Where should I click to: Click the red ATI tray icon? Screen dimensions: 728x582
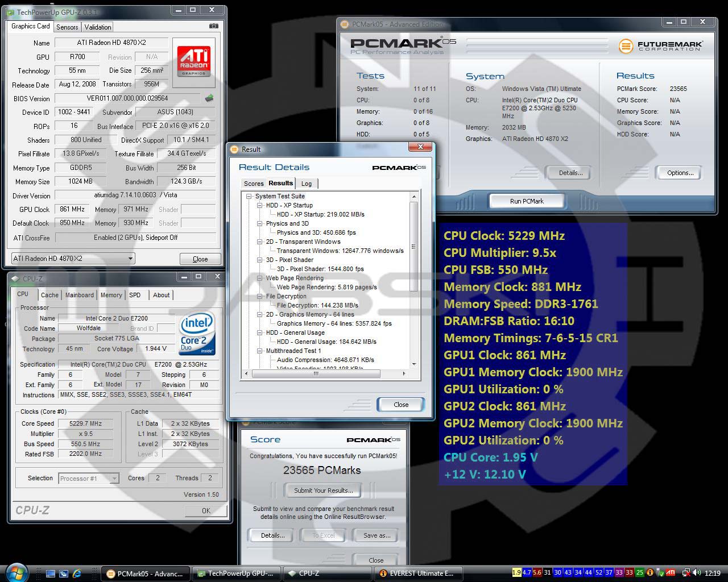[671, 573]
